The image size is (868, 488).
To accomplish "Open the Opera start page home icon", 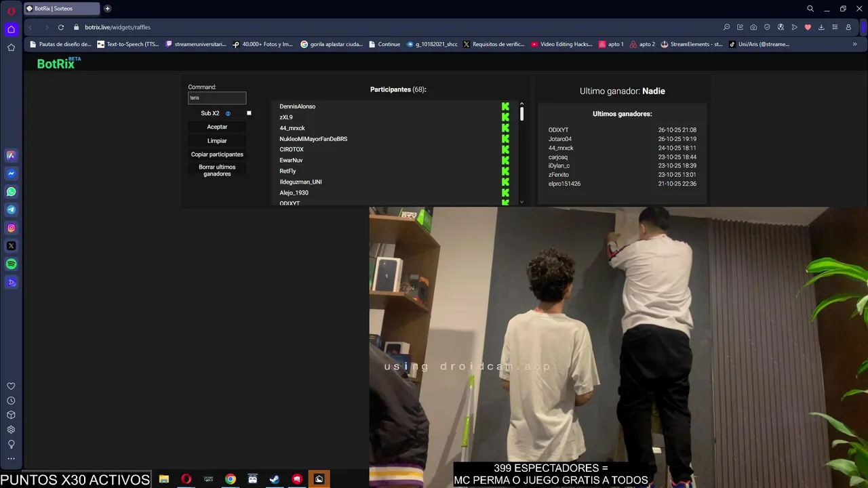I will [11, 29].
